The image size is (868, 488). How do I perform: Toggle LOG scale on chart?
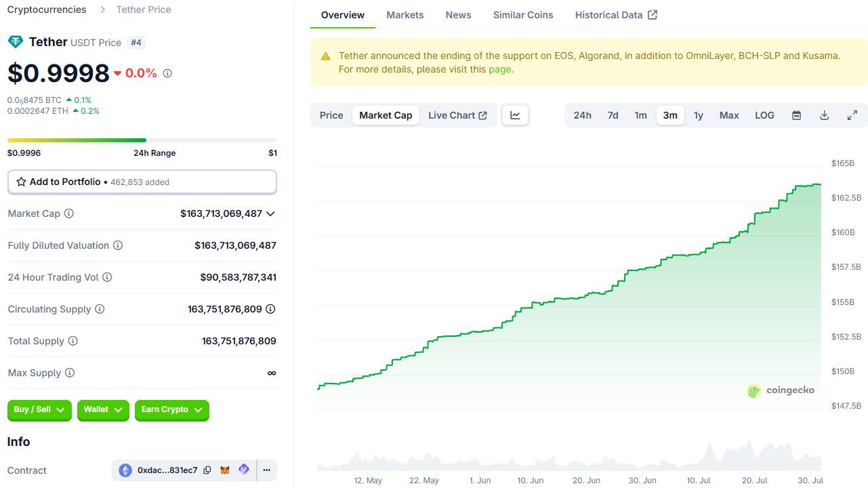tap(764, 115)
